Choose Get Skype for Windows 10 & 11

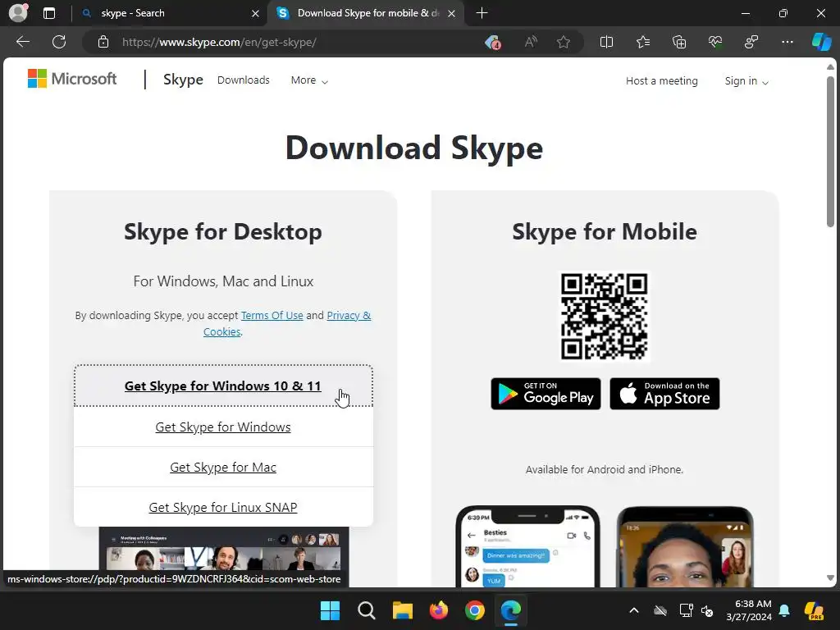coord(223,386)
